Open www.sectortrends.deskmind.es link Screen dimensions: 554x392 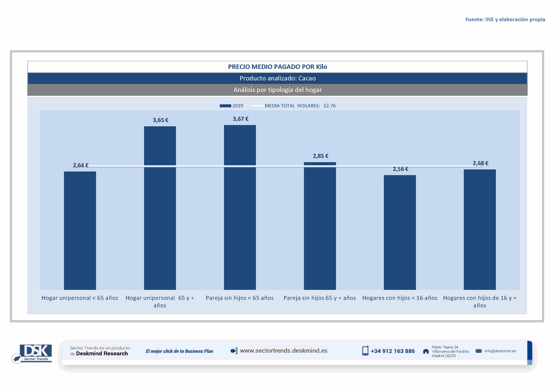click(x=284, y=351)
